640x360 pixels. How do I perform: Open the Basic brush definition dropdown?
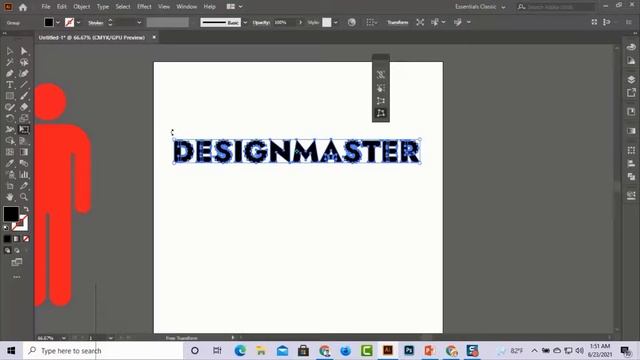(x=245, y=22)
